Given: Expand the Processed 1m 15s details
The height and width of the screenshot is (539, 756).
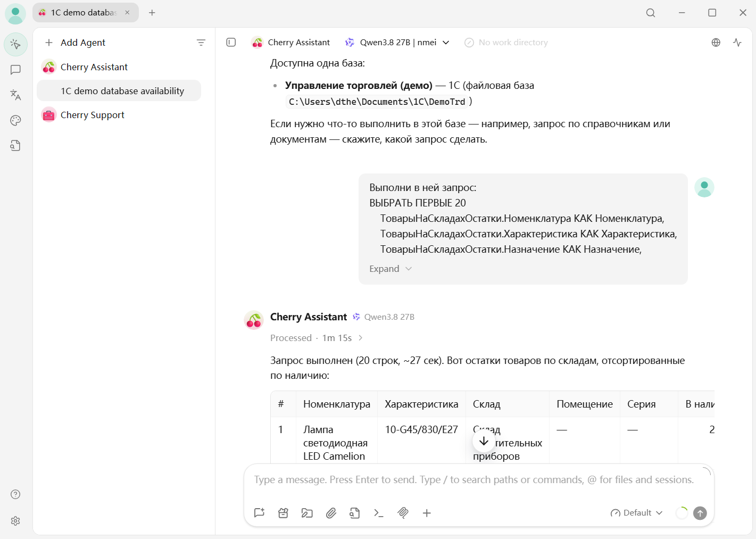Looking at the screenshot, I should click(x=317, y=338).
